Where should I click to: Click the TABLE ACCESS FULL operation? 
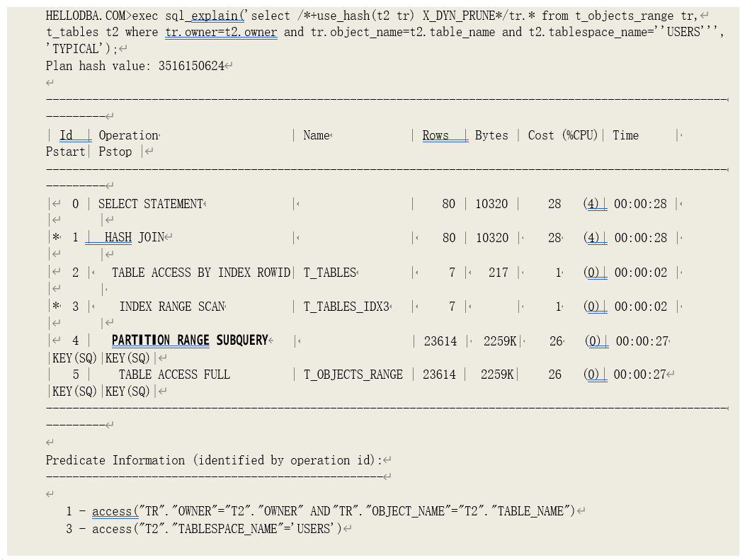tap(174, 375)
